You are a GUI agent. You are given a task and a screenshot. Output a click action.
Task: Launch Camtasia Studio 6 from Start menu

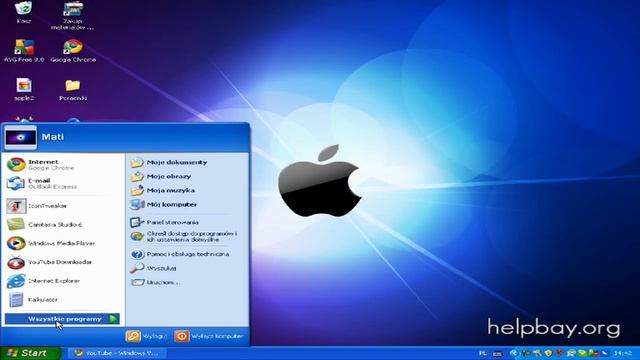point(63,224)
